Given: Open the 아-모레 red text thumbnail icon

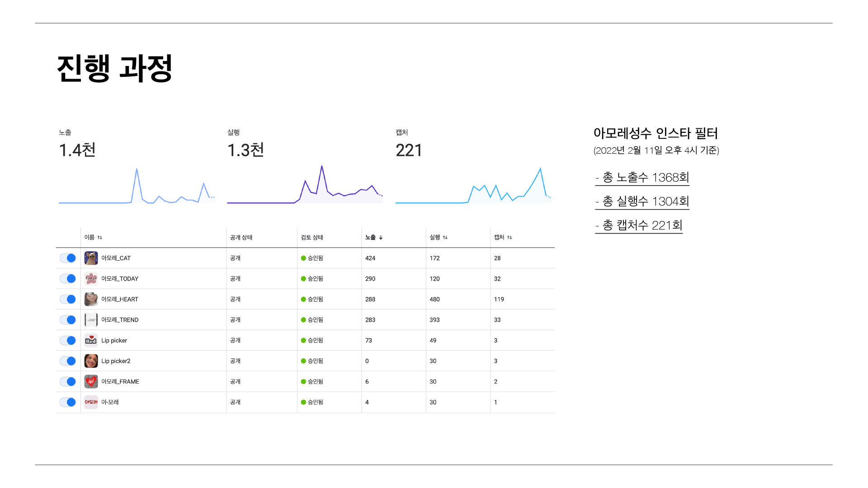Looking at the screenshot, I should click(91, 402).
